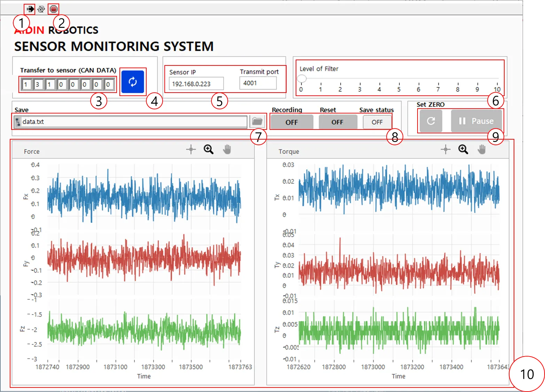This screenshot has height=392, width=545.
Task: Click the data.txt save path field
Action: (x=132, y=122)
